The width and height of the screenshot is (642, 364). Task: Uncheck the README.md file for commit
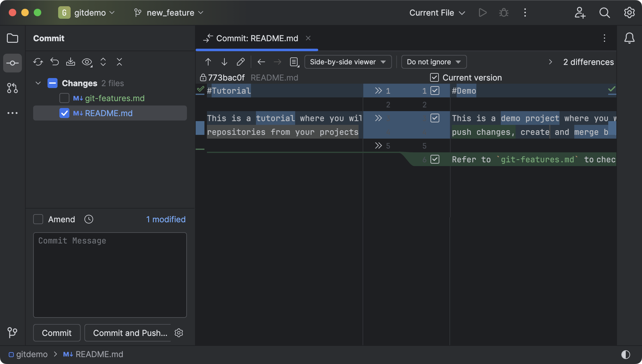tap(64, 113)
